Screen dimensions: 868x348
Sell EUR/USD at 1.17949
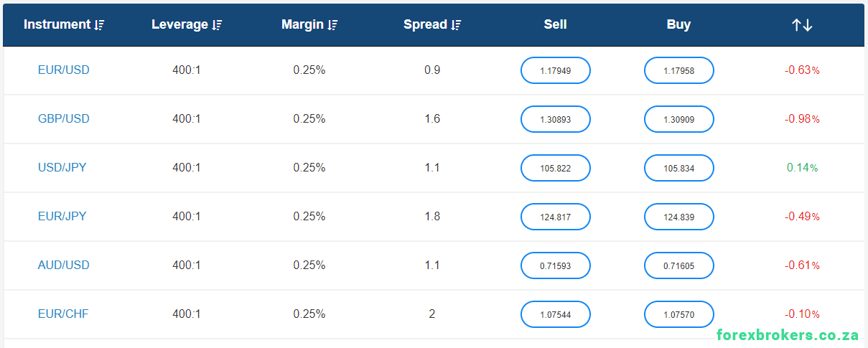(556, 70)
